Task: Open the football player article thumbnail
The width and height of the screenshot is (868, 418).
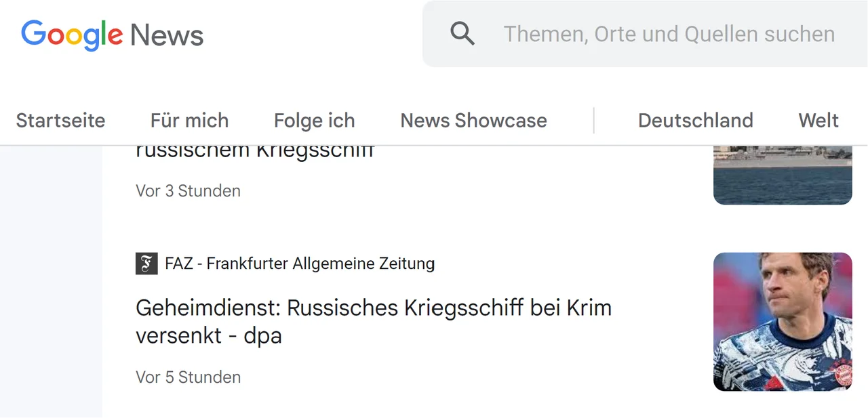Action: 783,321
